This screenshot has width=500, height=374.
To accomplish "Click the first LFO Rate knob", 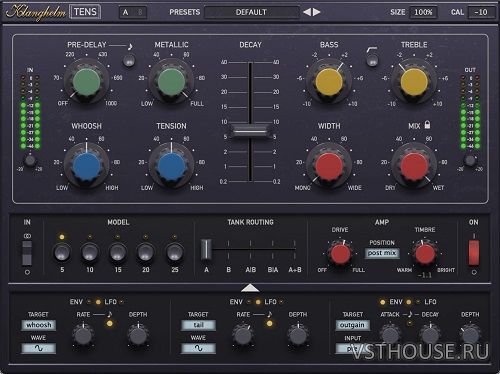I will 83,336.
